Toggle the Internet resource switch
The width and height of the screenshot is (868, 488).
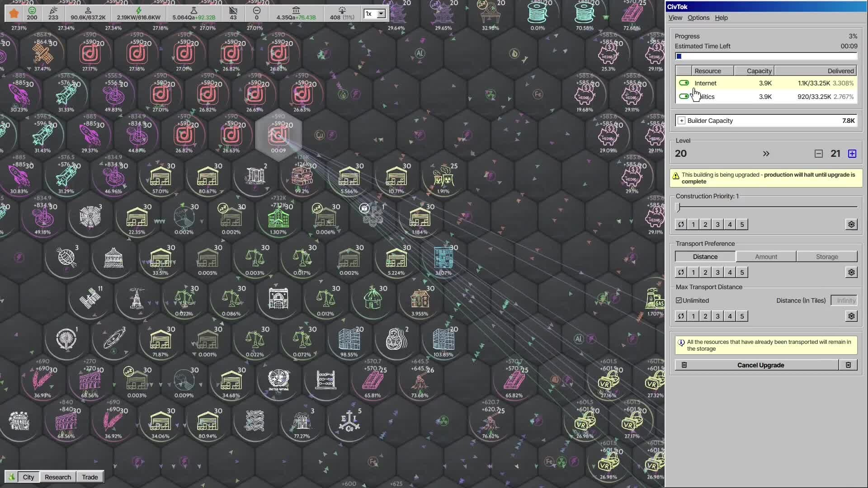tap(684, 83)
